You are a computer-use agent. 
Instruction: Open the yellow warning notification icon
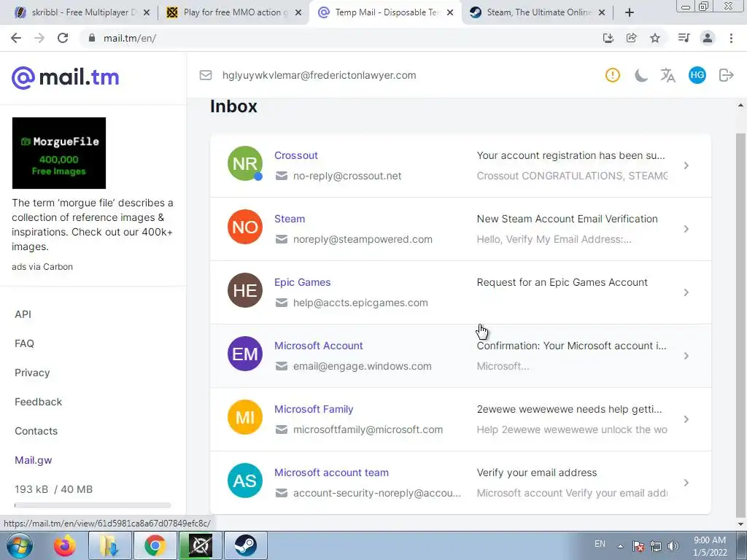point(613,75)
